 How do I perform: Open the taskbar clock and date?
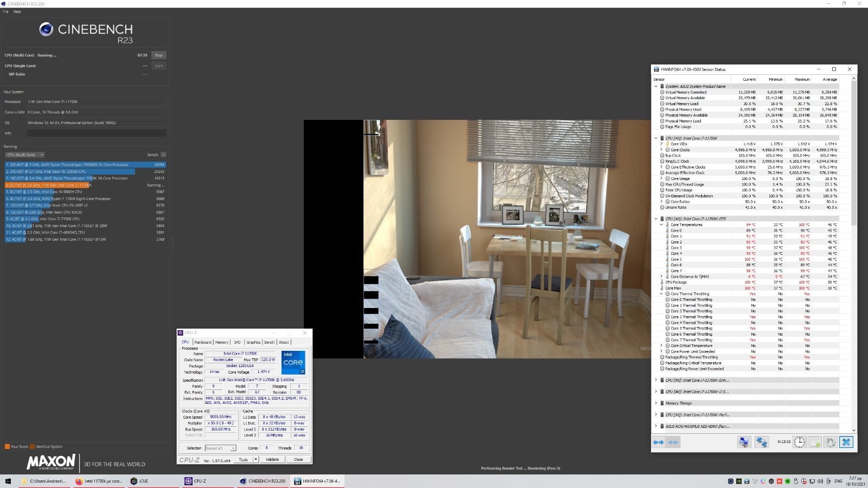[856, 481]
